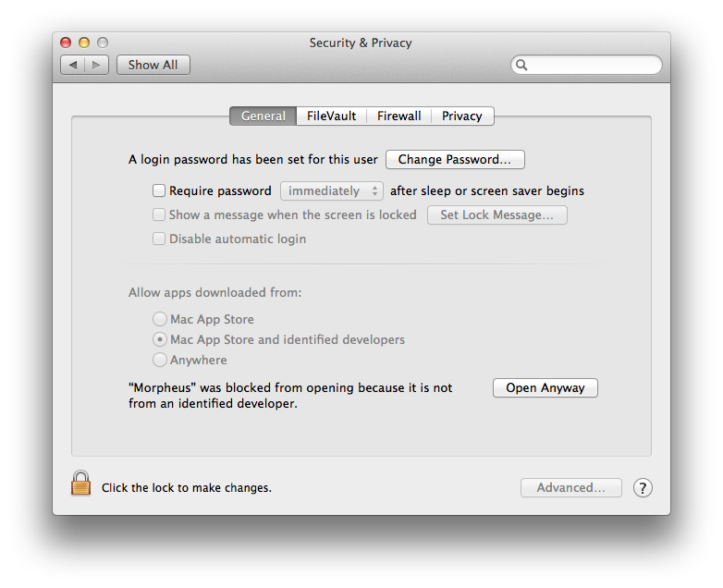Toggle Show a message when screen is locked
Screen dimensions: 723x588
[159, 215]
